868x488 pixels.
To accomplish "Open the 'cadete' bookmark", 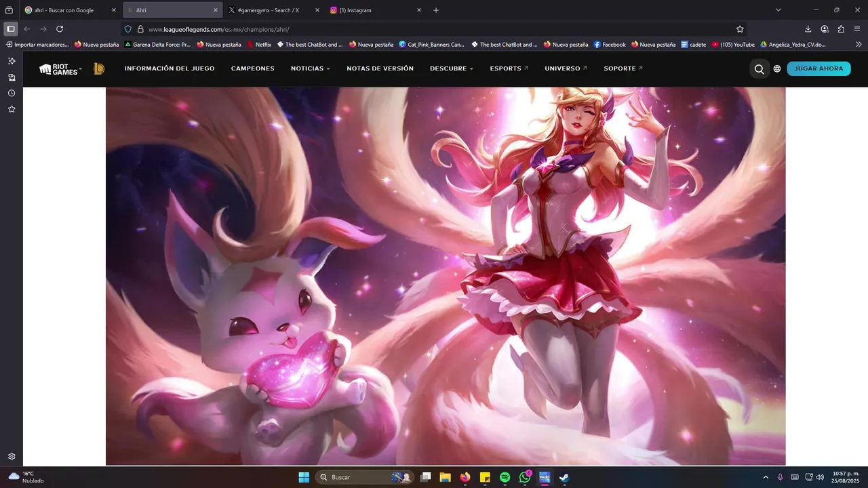I will 694,45.
